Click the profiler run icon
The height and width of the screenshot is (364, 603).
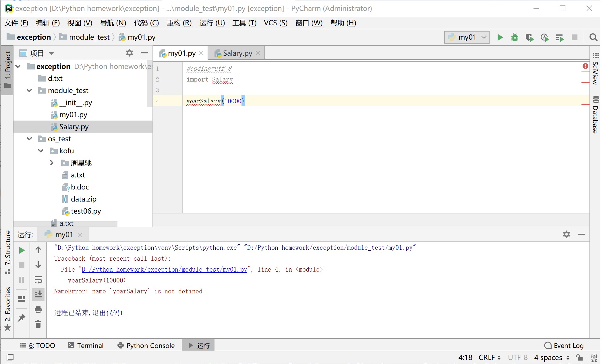544,37
